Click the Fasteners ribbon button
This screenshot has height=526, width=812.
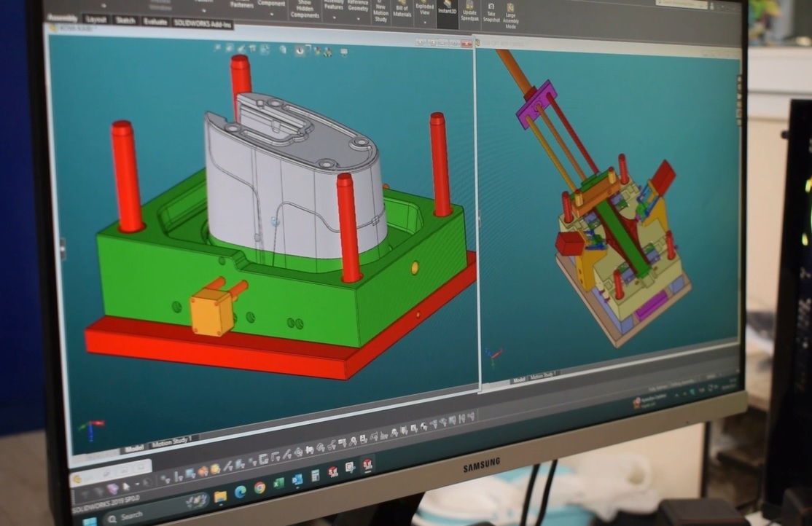point(242,4)
